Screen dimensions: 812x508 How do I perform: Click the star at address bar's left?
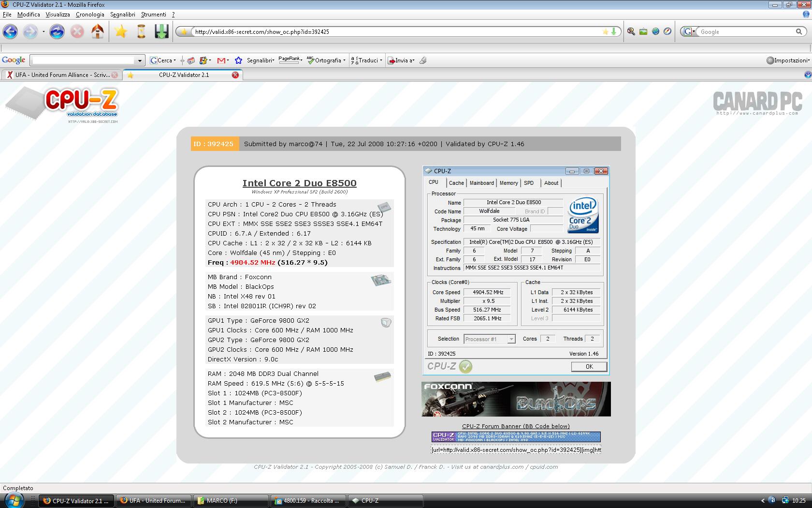pyautogui.click(x=184, y=32)
